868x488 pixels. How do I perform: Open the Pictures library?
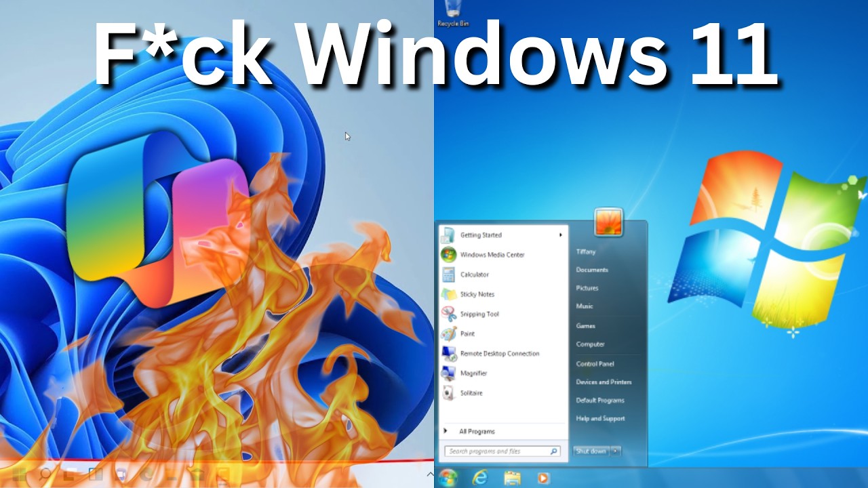[x=587, y=288]
